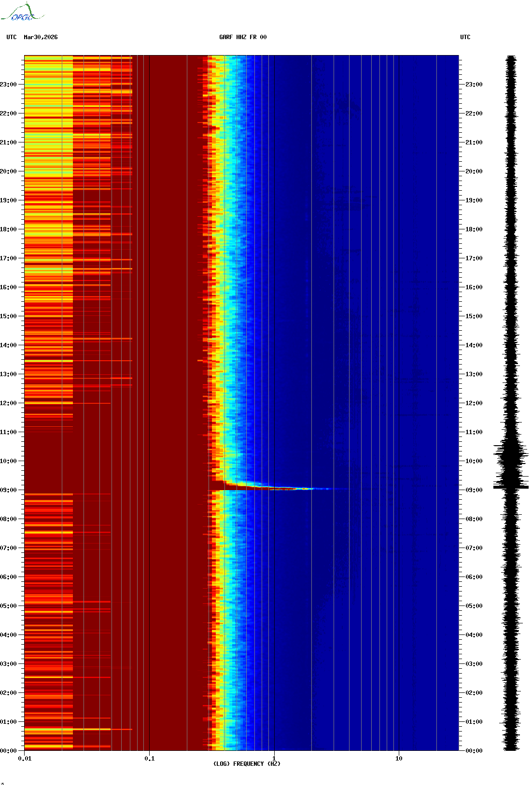Click the 0.01 frequency axis tick label

[x=25, y=759]
